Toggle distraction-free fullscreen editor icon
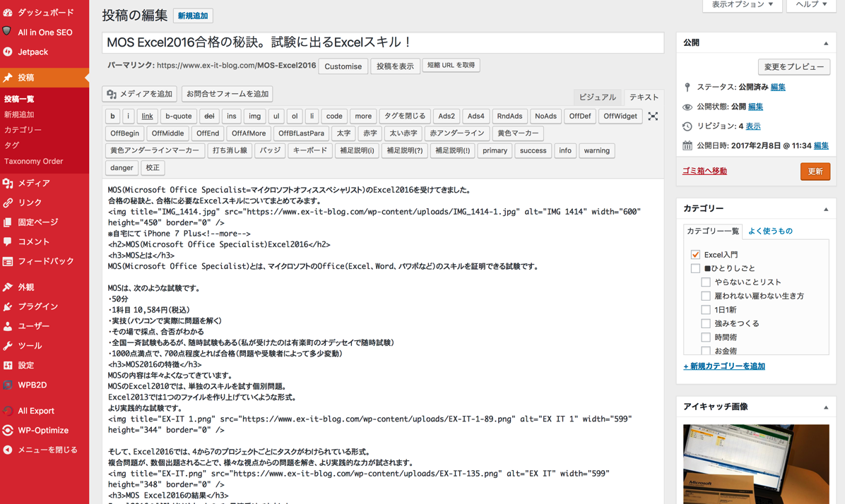This screenshot has height=504, width=845. pyautogui.click(x=653, y=116)
